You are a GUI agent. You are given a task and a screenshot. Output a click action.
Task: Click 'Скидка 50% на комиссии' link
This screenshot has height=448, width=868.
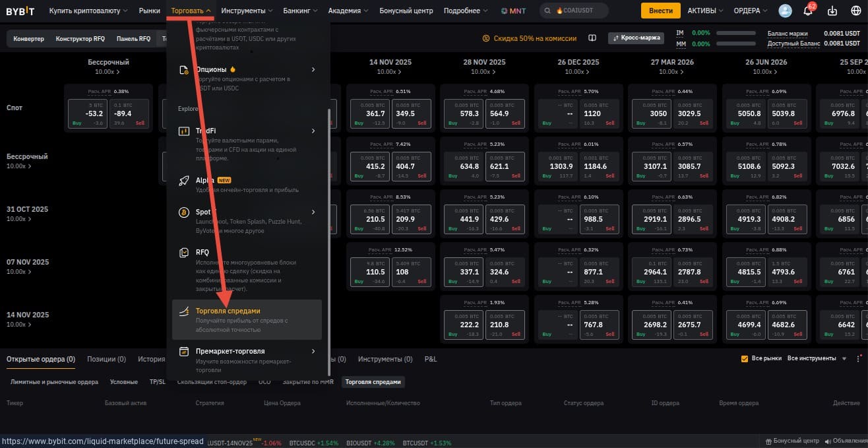pyautogui.click(x=535, y=38)
